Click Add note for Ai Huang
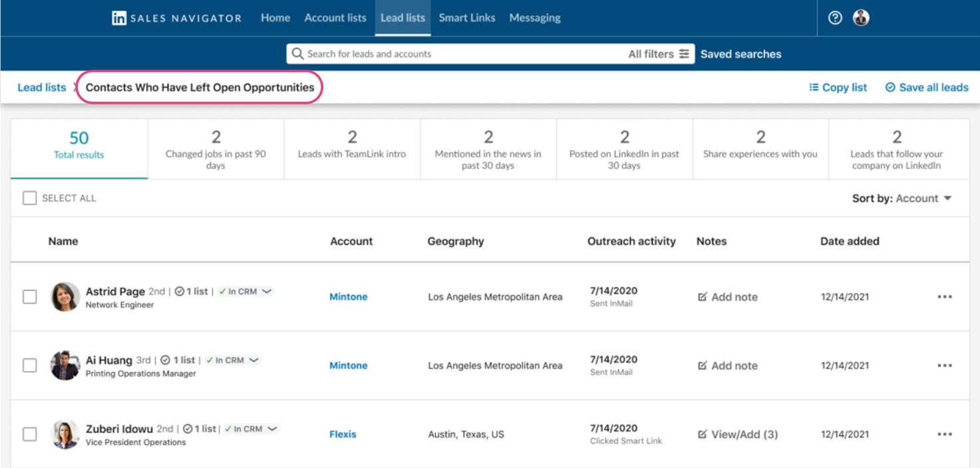Viewport: 980px width, 468px height. 728,366
